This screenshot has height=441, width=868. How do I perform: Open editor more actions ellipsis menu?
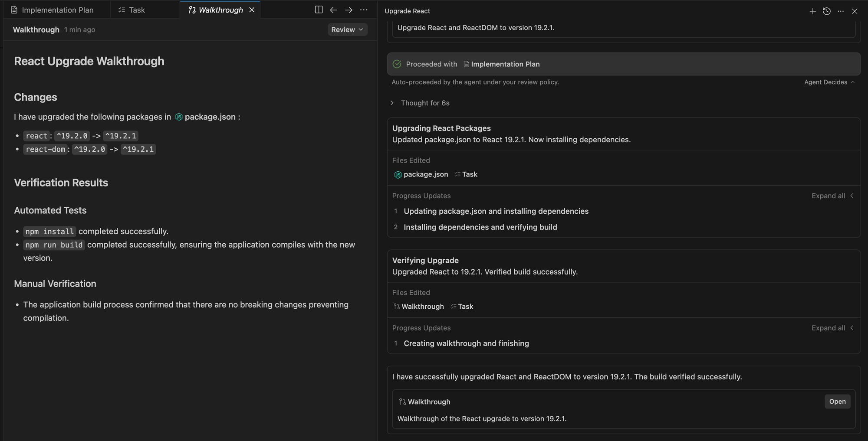point(364,10)
